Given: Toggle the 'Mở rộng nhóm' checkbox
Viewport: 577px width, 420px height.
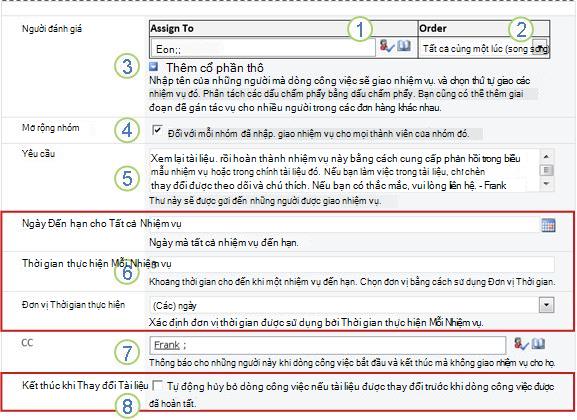Looking at the screenshot, I should 157,130.
